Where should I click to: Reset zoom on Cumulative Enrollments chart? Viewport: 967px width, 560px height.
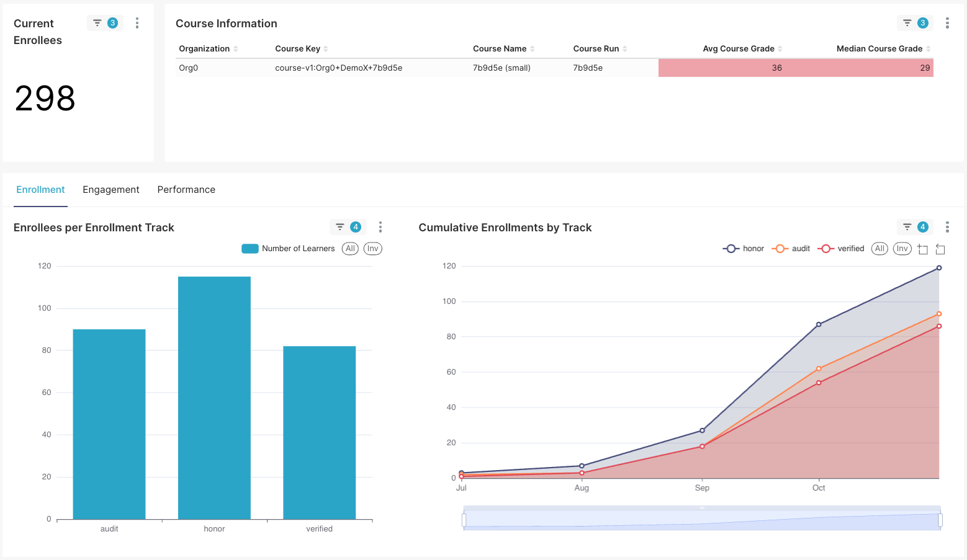tap(940, 249)
